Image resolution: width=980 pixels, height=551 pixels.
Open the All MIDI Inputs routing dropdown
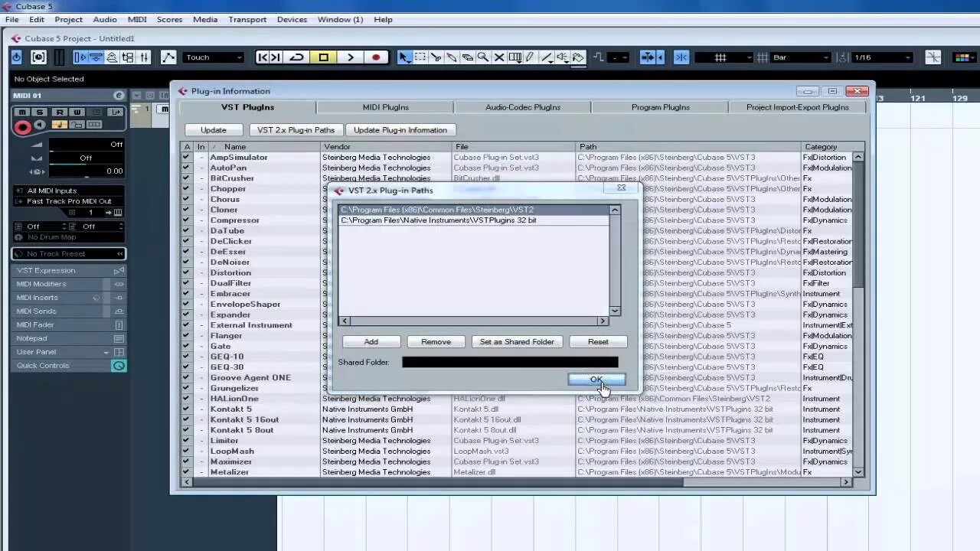[69, 191]
